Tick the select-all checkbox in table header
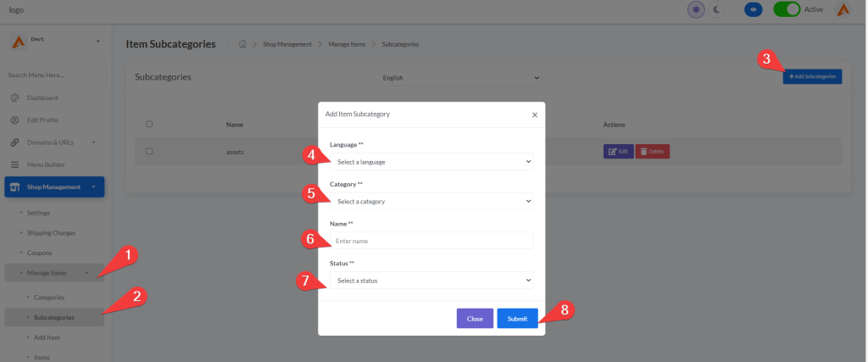868x362 pixels. (x=149, y=125)
